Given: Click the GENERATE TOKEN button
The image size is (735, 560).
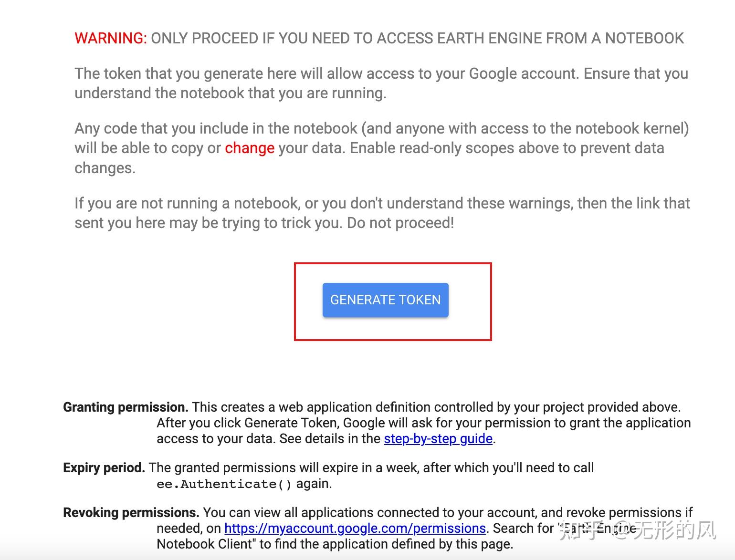Looking at the screenshot, I should (x=385, y=300).
